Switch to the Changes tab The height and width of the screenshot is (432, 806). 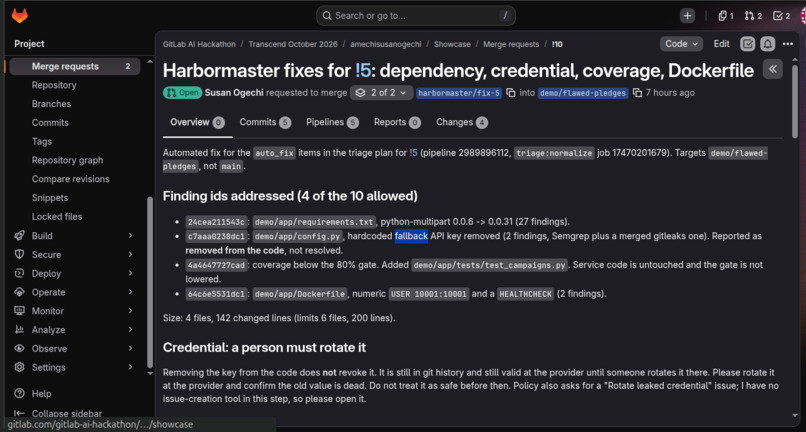click(x=462, y=122)
